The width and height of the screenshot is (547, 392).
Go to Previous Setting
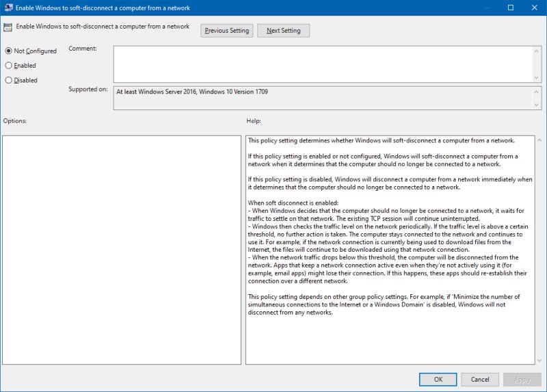pos(226,31)
